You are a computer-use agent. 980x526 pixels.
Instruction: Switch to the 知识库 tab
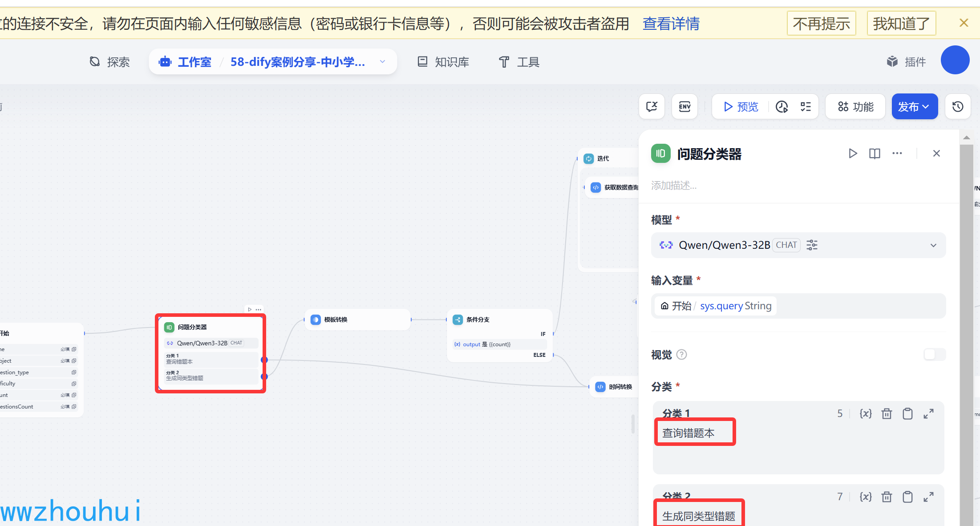(443, 62)
